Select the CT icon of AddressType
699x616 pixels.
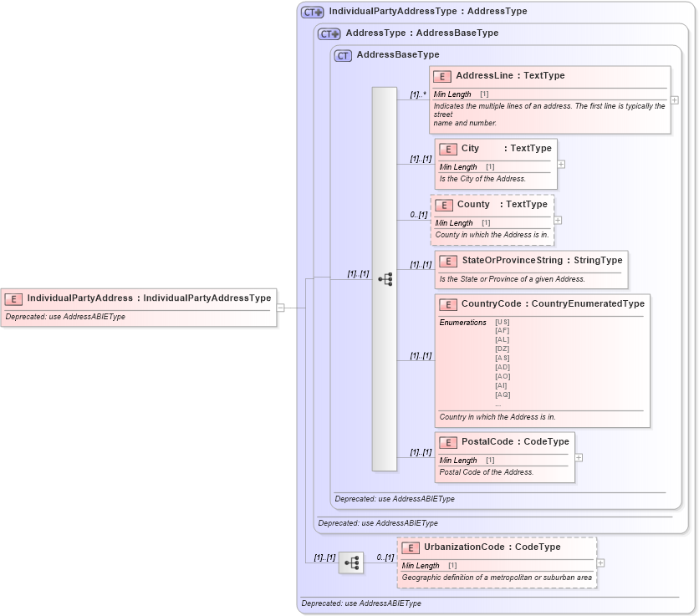[x=327, y=33]
